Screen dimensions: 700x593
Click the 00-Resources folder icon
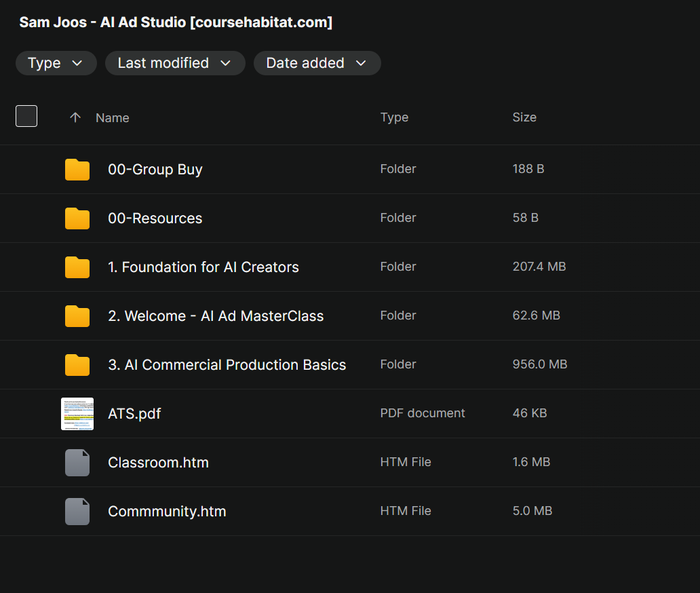(77, 218)
